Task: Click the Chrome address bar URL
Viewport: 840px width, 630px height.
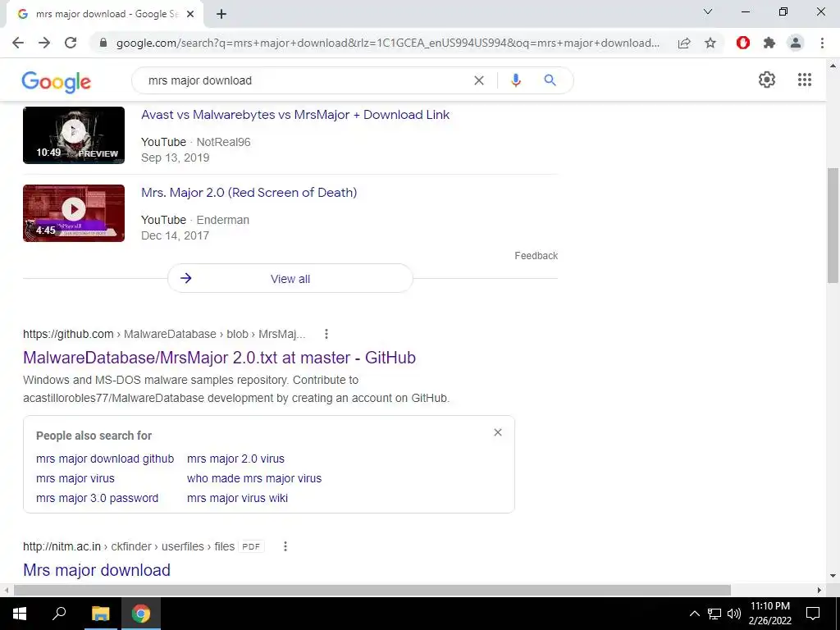Action: 388,43
